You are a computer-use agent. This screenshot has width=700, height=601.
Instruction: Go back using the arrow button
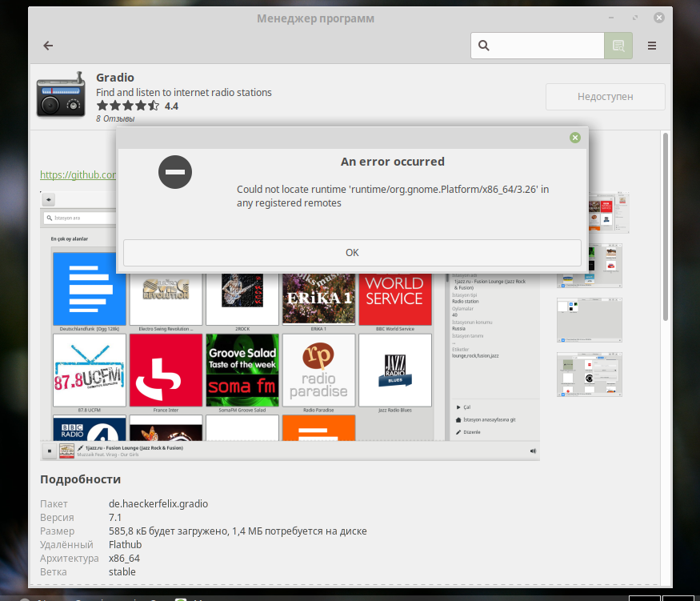point(48,46)
